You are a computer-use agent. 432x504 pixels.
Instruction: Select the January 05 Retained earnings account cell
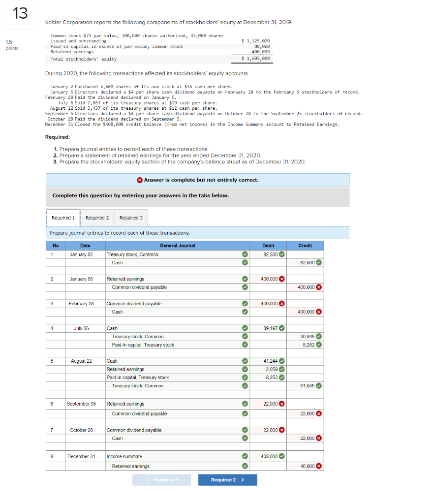pos(178,279)
